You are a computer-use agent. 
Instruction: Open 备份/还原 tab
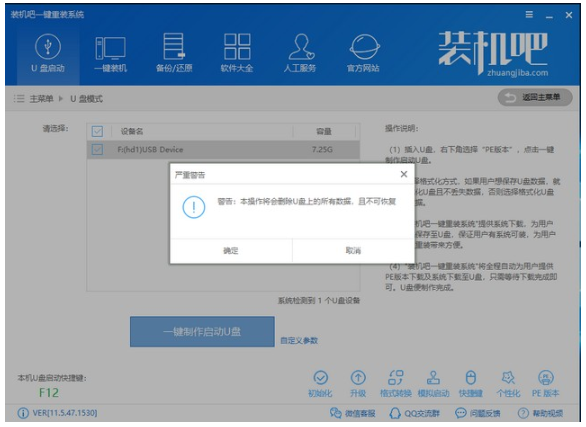[174, 53]
